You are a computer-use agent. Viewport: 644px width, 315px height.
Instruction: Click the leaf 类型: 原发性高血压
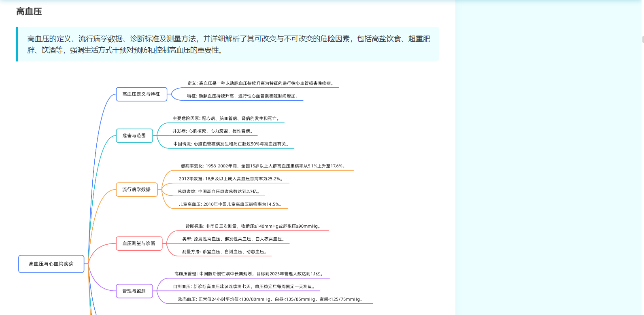coord(234,239)
